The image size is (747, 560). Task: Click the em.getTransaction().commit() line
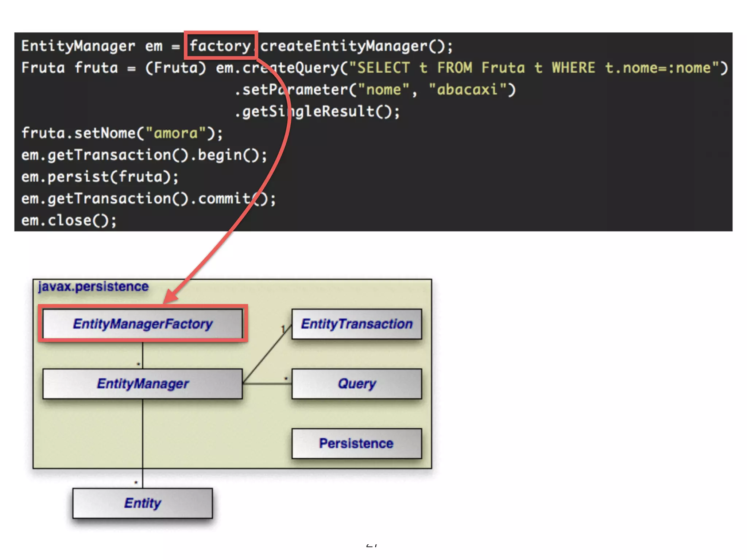148,199
